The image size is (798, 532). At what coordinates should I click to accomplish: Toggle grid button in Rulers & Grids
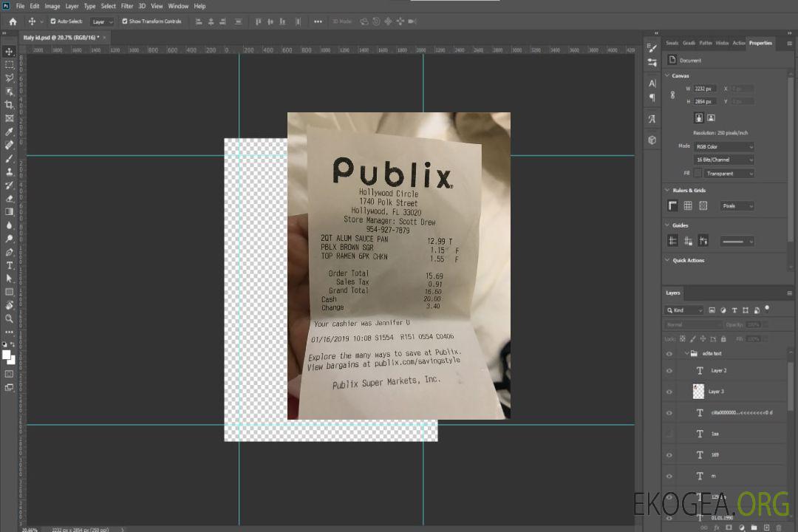click(688, 205)
